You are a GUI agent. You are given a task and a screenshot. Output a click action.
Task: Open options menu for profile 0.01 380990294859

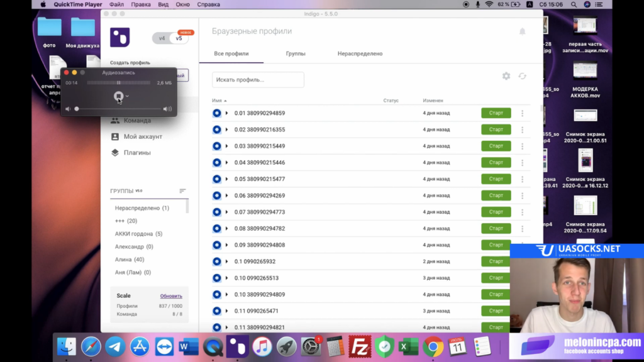tap(523, 113)
